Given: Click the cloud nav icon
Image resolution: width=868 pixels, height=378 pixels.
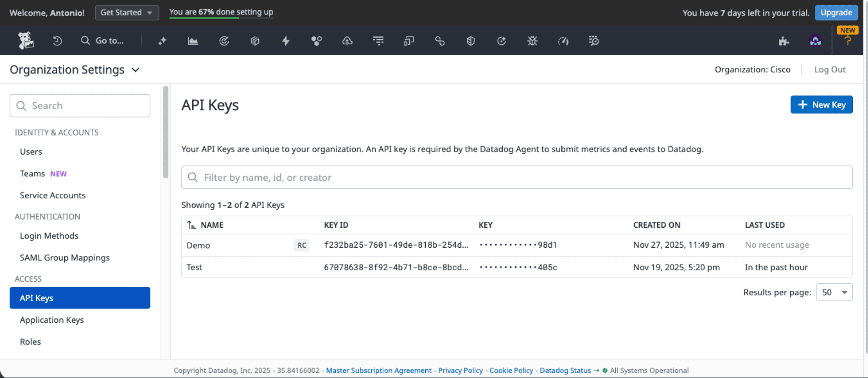Looking at the screenshot, I should click(x=347, y=41).
